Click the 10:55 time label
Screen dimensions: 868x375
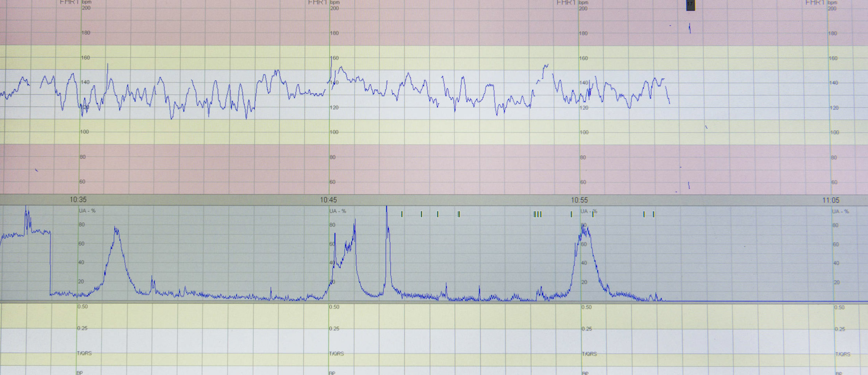tap(579, 200)
